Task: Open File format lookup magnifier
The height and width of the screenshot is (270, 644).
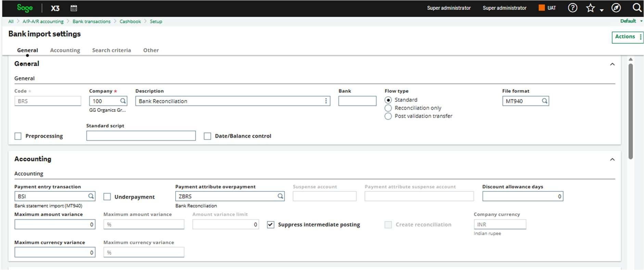Action: (544, 101)
